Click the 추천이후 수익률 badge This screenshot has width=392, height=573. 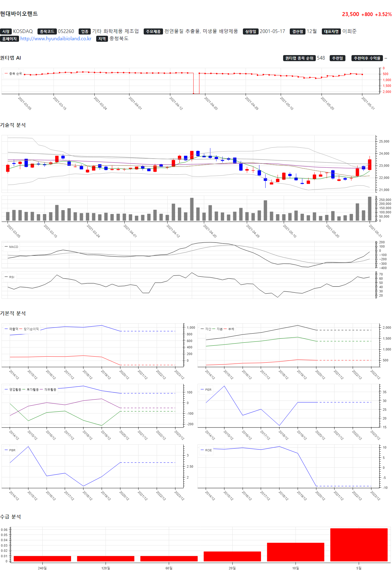(367, 58)
